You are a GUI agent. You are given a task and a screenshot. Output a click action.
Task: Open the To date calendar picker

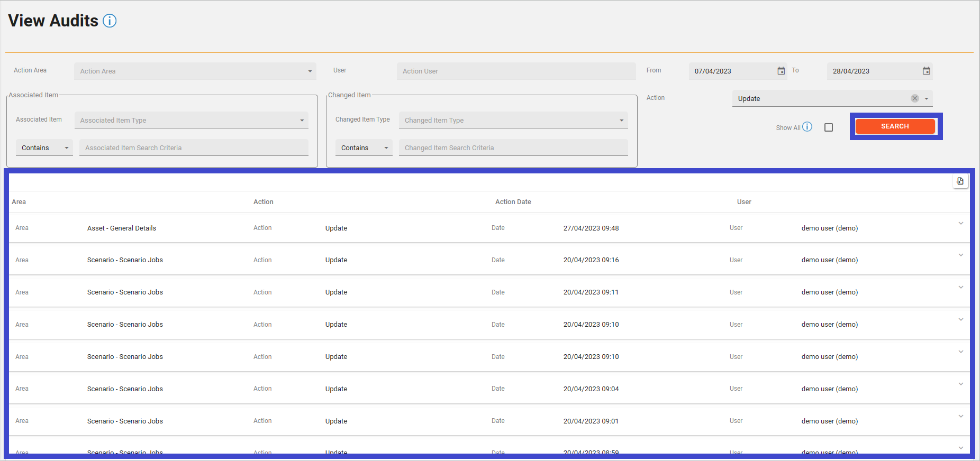[926, 71]
